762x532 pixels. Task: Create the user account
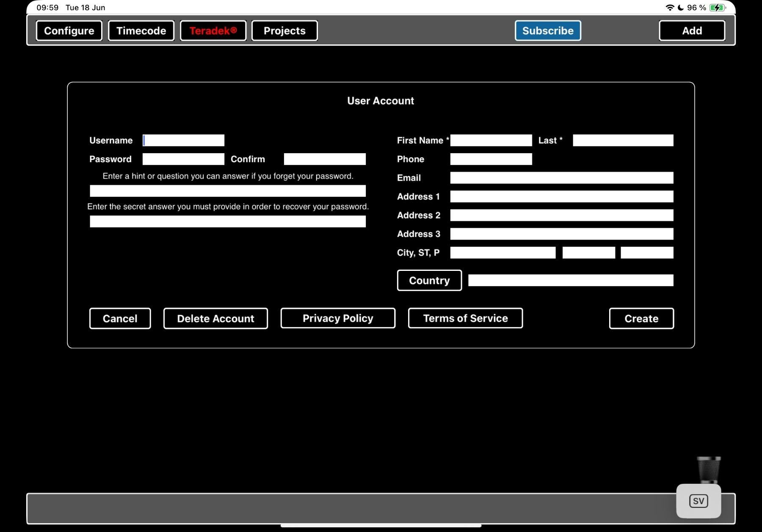coord(641,318)
